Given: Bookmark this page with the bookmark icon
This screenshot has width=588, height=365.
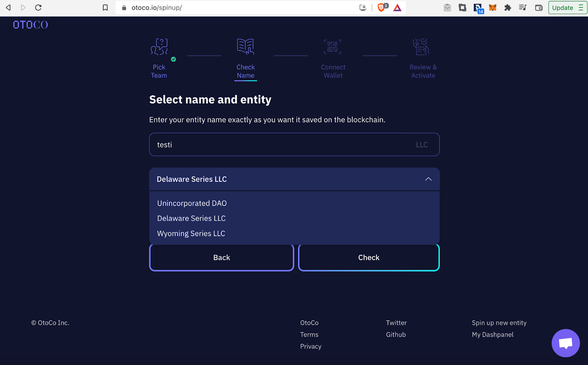Looking at the screenshot, I should [x=105, y=8].
